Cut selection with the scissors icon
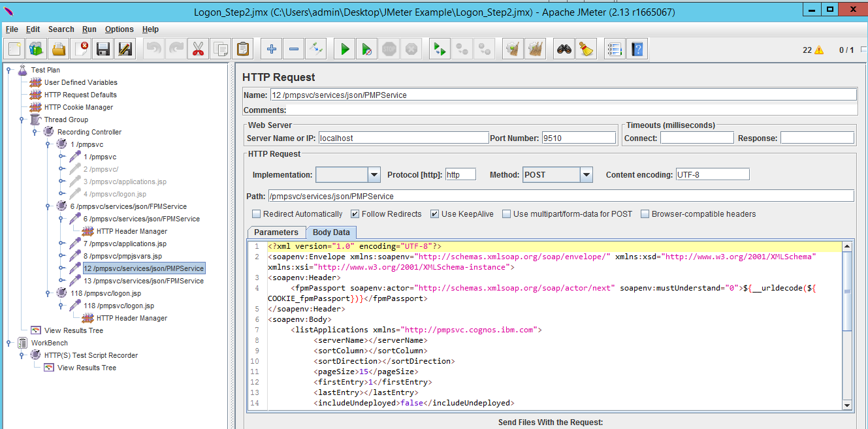 [x=199, y=48]
